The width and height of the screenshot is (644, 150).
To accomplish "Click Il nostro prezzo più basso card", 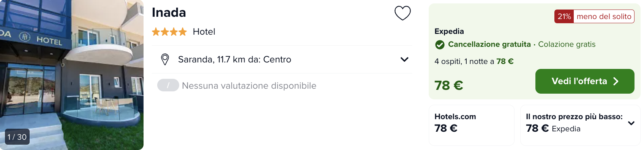I will tap(580, 125).
